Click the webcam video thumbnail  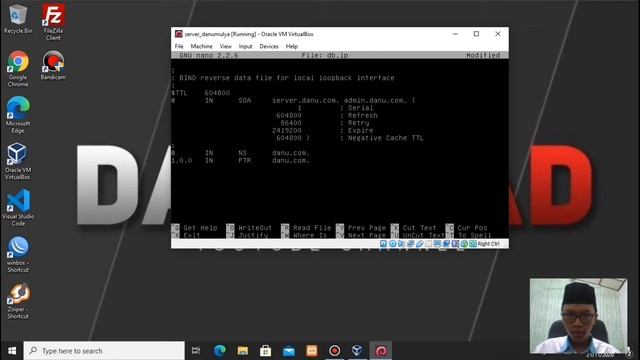coord(578,316)
